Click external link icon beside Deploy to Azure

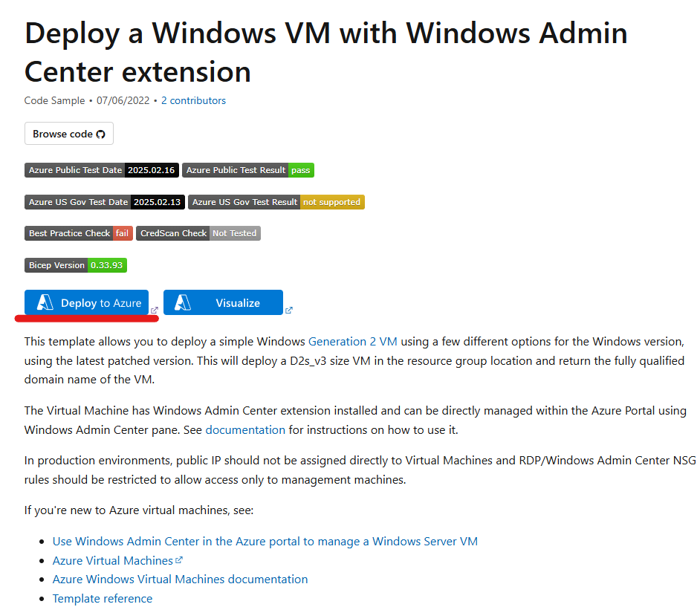[155, 311]
